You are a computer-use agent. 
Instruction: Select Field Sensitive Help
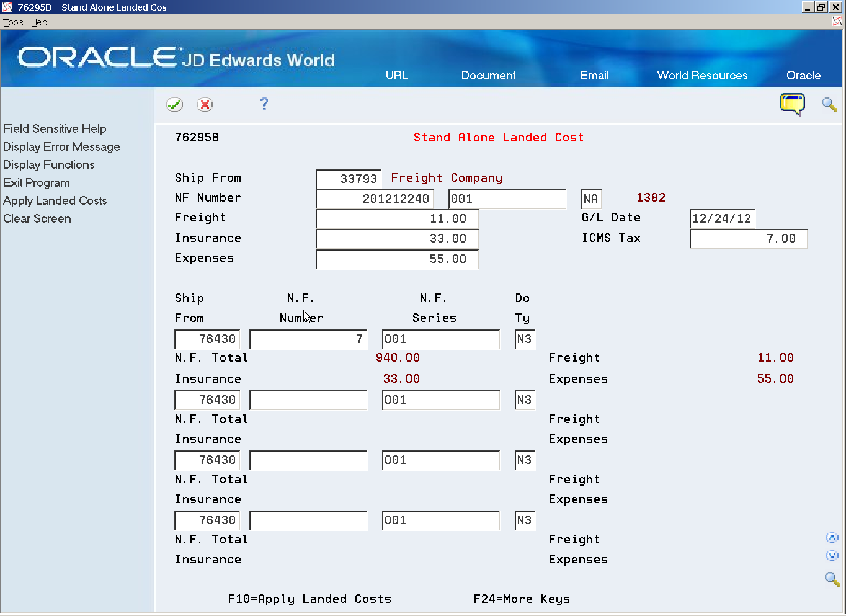55,128
